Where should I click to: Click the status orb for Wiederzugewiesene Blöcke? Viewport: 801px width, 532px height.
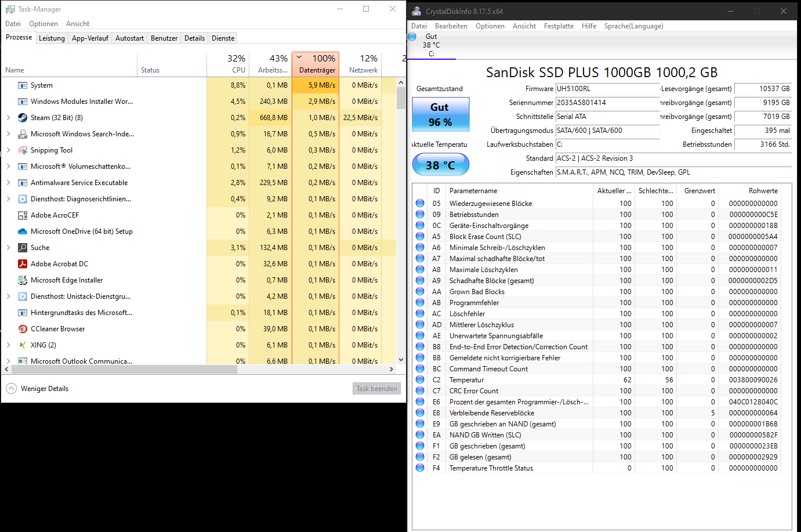click(420, 203)
